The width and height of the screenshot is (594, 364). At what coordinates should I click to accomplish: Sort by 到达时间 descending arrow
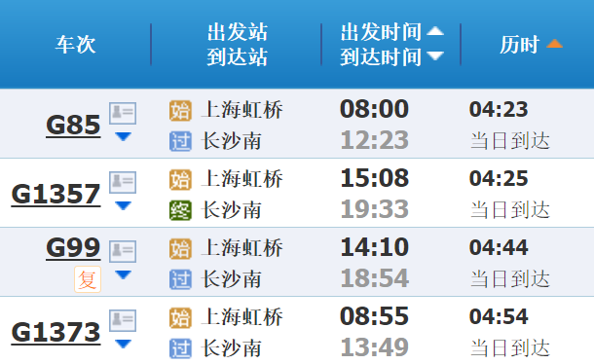click(x=435, y=56)
